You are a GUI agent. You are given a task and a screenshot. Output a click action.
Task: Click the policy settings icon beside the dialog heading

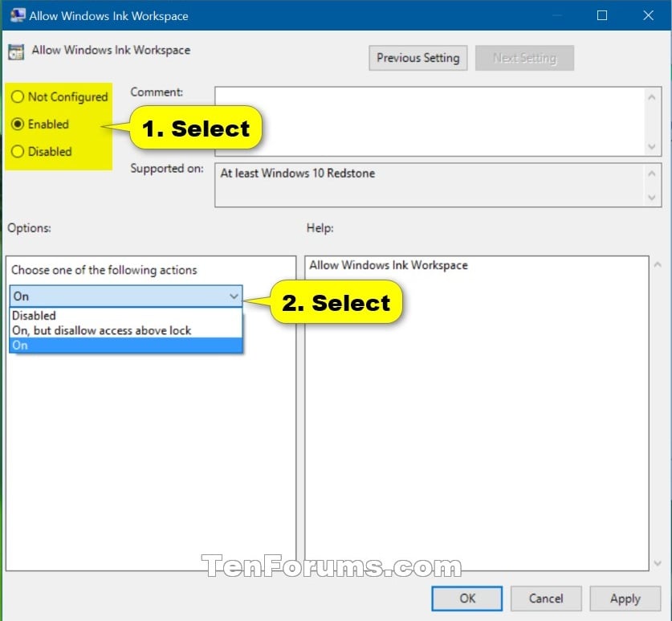pos(16,51)
